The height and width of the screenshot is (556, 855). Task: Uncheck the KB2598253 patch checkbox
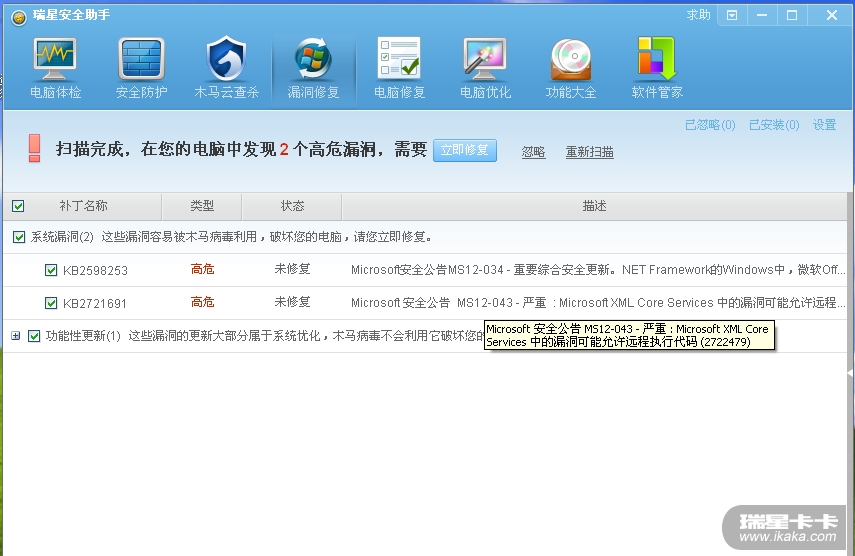click(51, 270)
